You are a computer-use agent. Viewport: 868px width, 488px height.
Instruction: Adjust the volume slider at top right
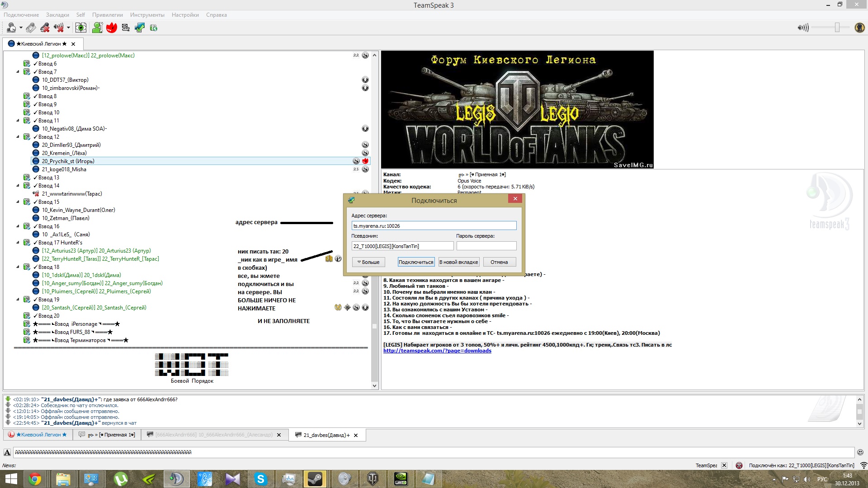click(x=837, y=28)
